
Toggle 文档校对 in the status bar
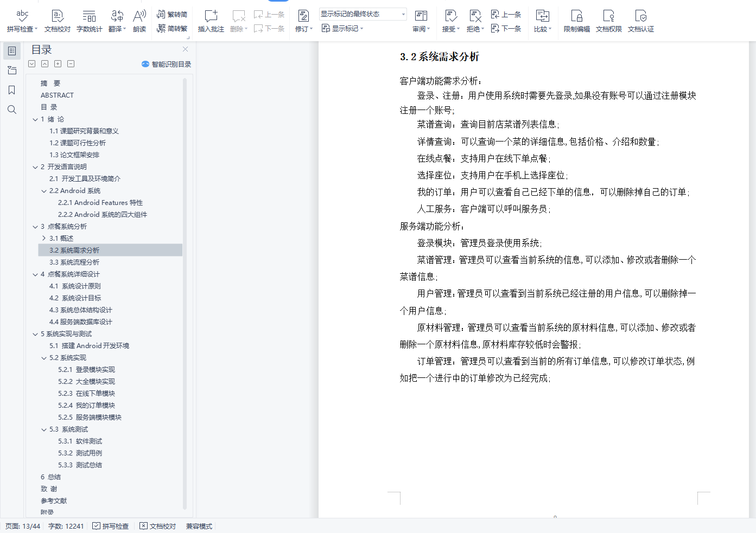(x=157, y=526)
